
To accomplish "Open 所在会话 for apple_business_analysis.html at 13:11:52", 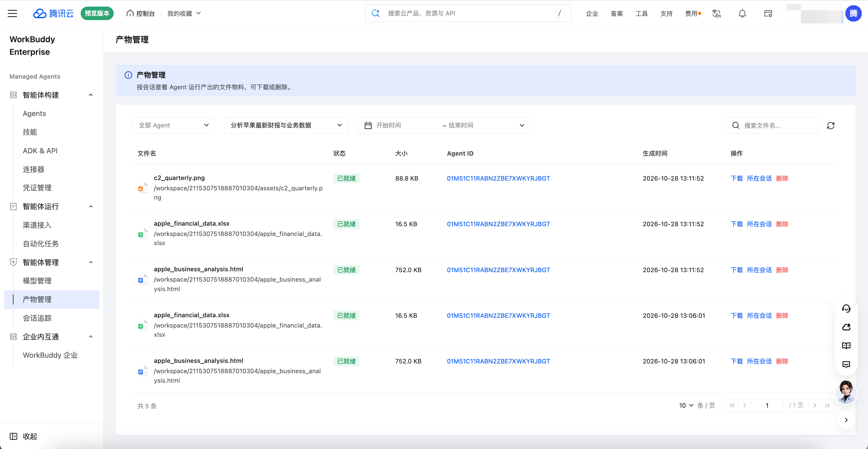I will click(x=759, y=270).
